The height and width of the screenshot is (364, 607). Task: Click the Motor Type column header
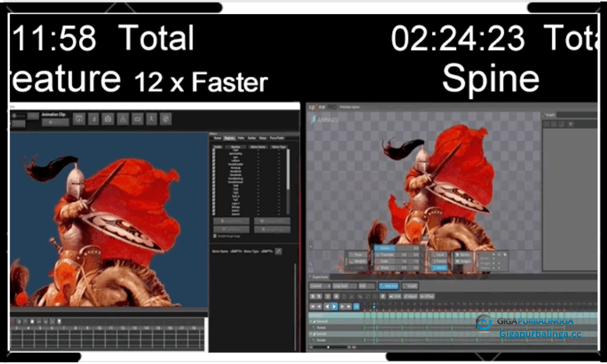pos(279,147)
